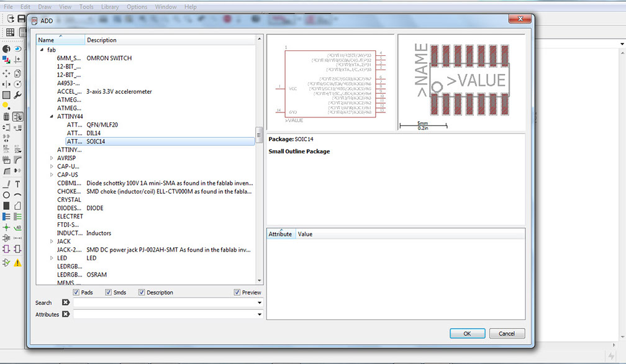The width and height of the screenshot is (626, 364).
Task: Expand the JACK tree node
Action: point(52,242)
